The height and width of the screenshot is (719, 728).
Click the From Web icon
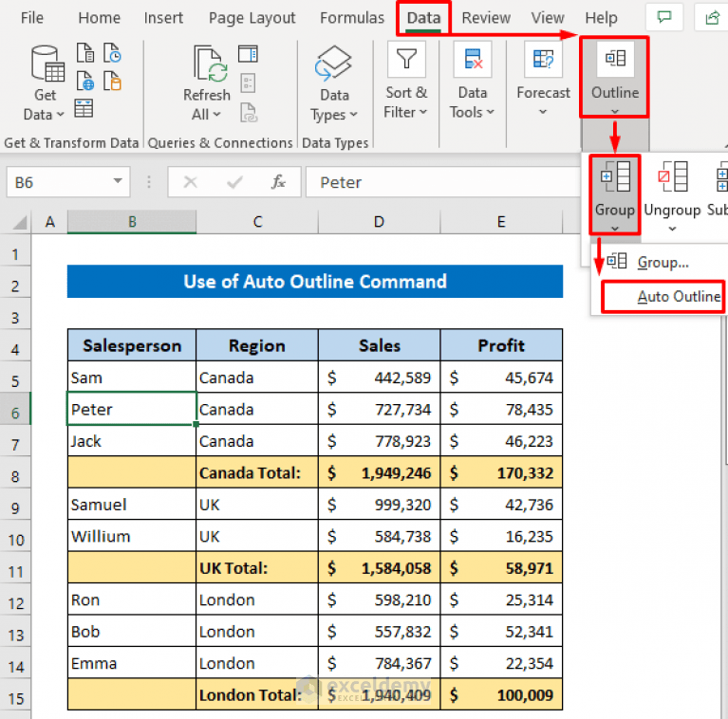[85, 81]
